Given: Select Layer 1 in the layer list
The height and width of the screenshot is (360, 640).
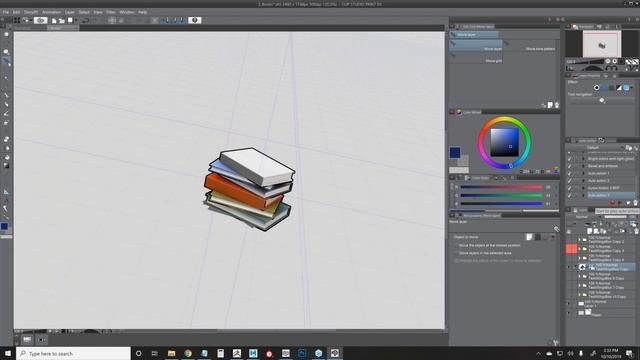Looking at the screenshot, I should click(x=606, y=304).
